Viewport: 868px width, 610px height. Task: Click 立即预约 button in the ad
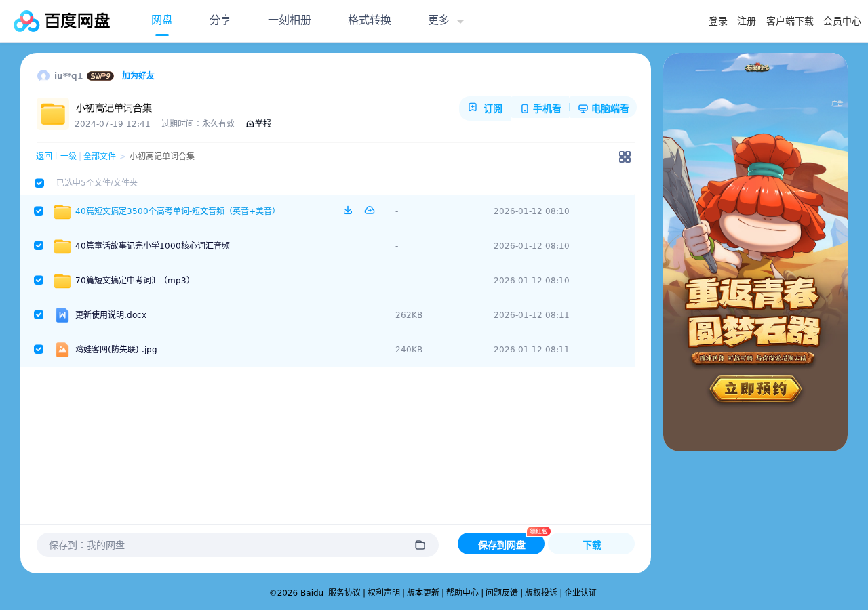pos(755,389)
